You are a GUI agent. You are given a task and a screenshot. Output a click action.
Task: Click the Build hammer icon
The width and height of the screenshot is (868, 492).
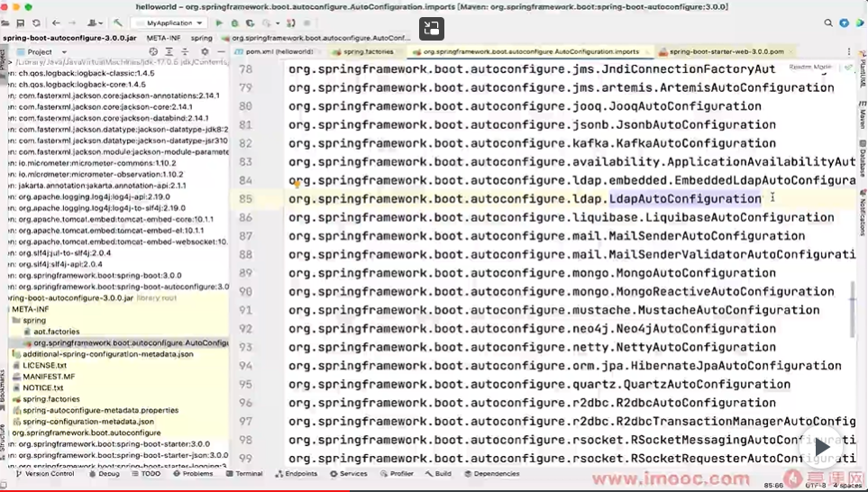(118, 23)
